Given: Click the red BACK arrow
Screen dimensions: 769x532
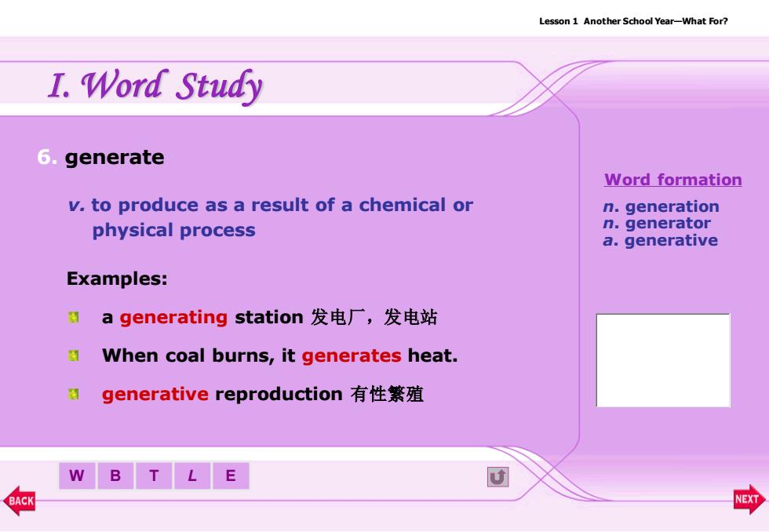Looking at the screenshot, I should [x=20, y=501].
